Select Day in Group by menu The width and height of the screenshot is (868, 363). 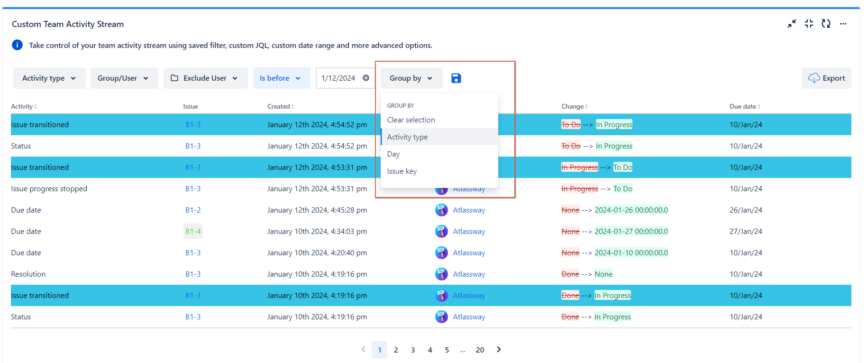[393, 154]
